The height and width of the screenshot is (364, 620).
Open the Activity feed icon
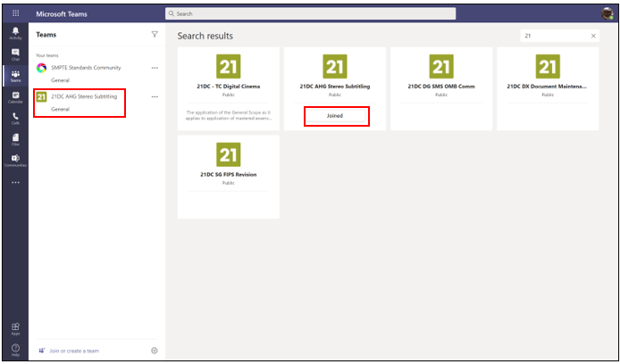click(15, 33)
